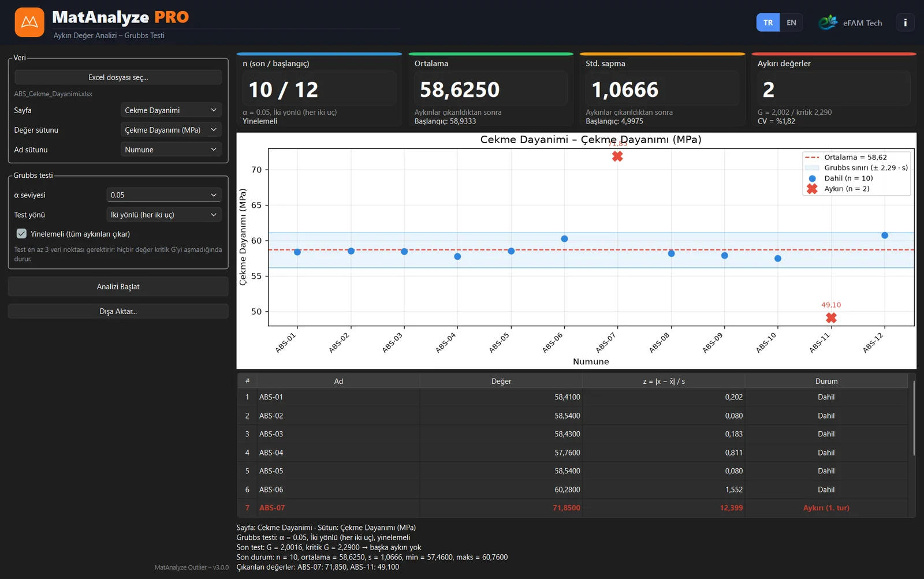Click the ABS-06 blue data point
Image resolution: width=924 pixels, height=579 pixels.
point(564,238)
